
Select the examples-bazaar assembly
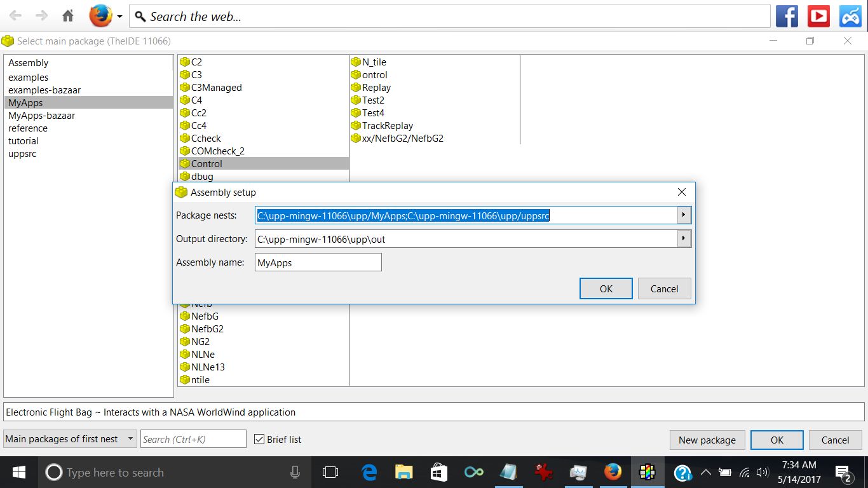pos(44,90)
